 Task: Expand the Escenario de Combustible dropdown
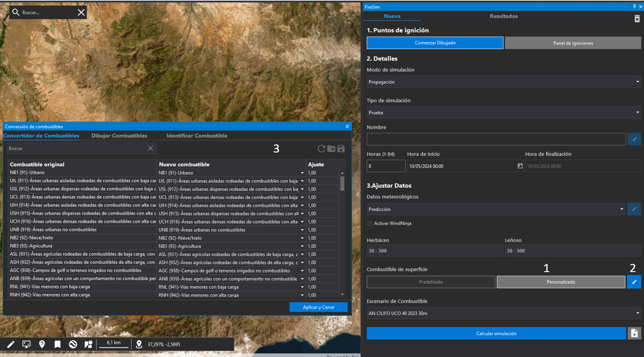pos(503,313)
